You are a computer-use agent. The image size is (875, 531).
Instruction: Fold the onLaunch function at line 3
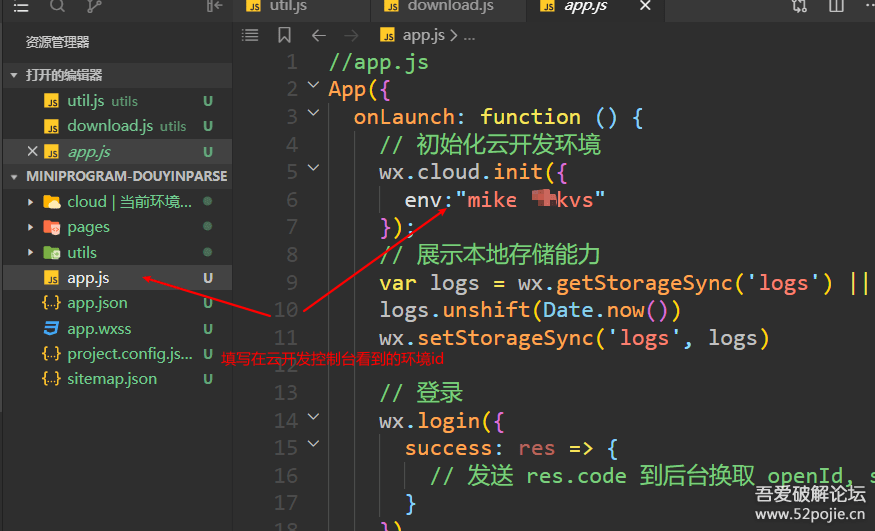pyautogui.click(x=314, y=113)
